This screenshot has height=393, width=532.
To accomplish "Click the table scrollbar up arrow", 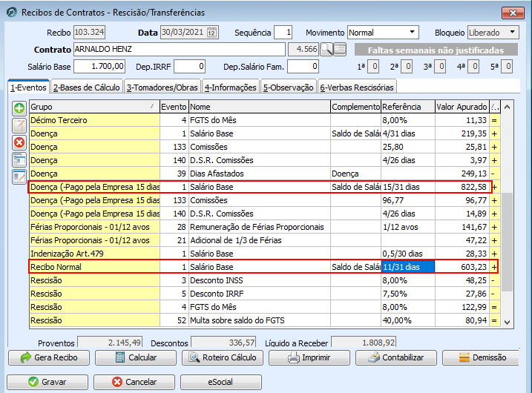I will pyautogui.click(x=508, y=108).
